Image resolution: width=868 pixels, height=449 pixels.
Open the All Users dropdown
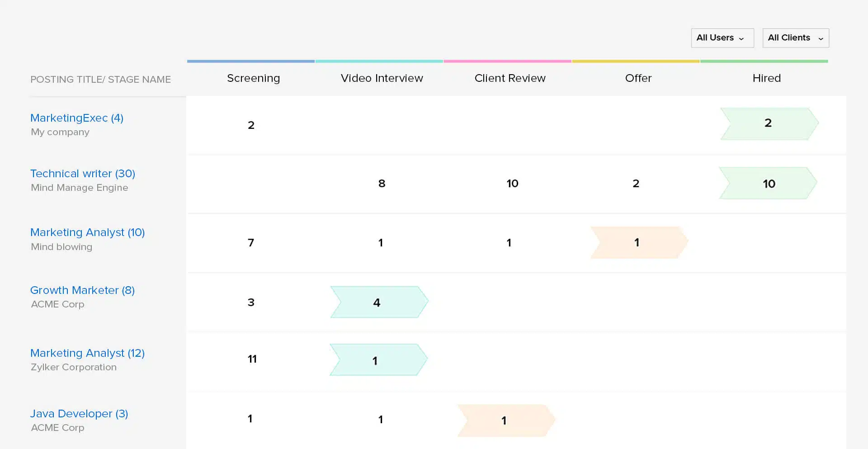coord(722,38)
